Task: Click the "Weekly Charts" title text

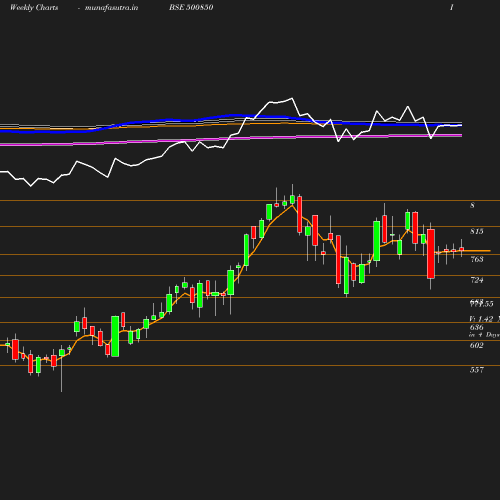Action: point(34,8)
